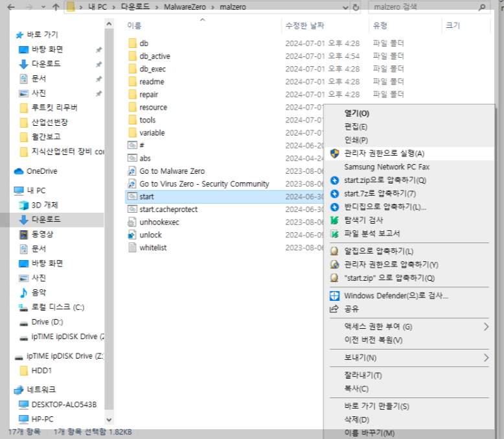Select 내 PC in the address breadcrumb
Viewport: 504px width, 439px height.
pos(97,7)
